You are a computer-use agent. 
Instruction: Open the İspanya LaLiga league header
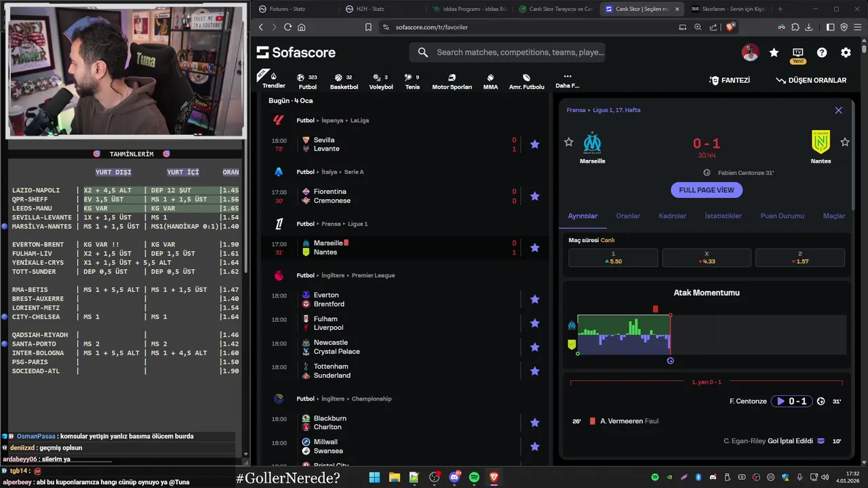(332, 120)
